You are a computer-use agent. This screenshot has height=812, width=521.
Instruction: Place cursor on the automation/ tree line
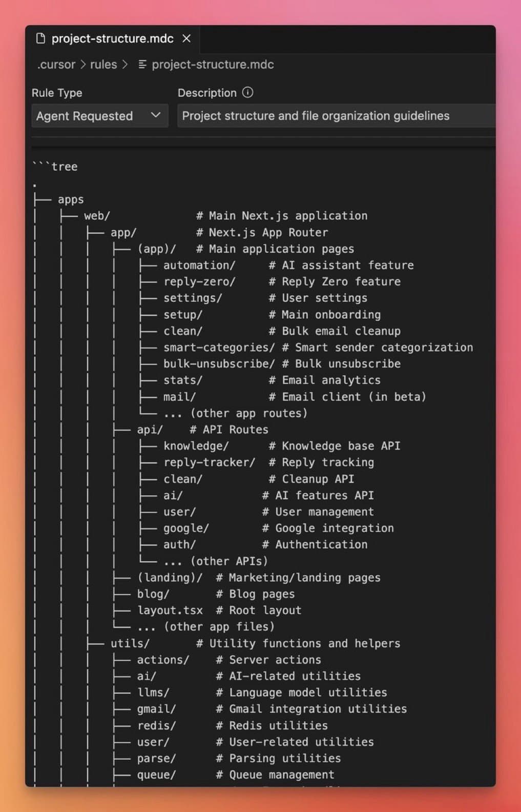coord(199,265)
